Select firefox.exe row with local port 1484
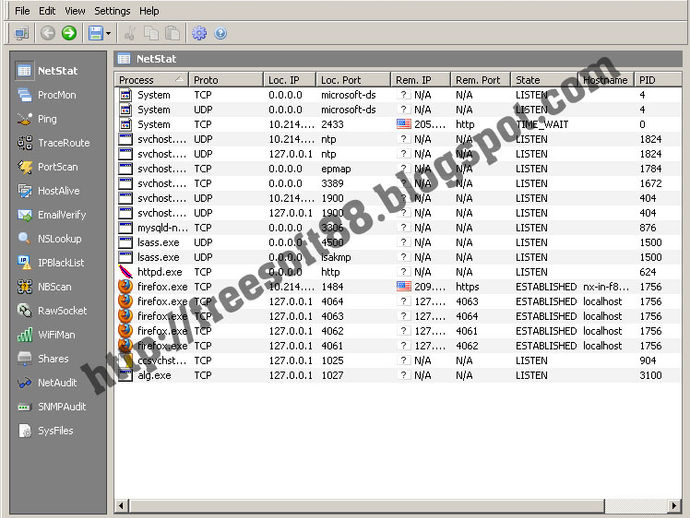 (x=398, y=287)
